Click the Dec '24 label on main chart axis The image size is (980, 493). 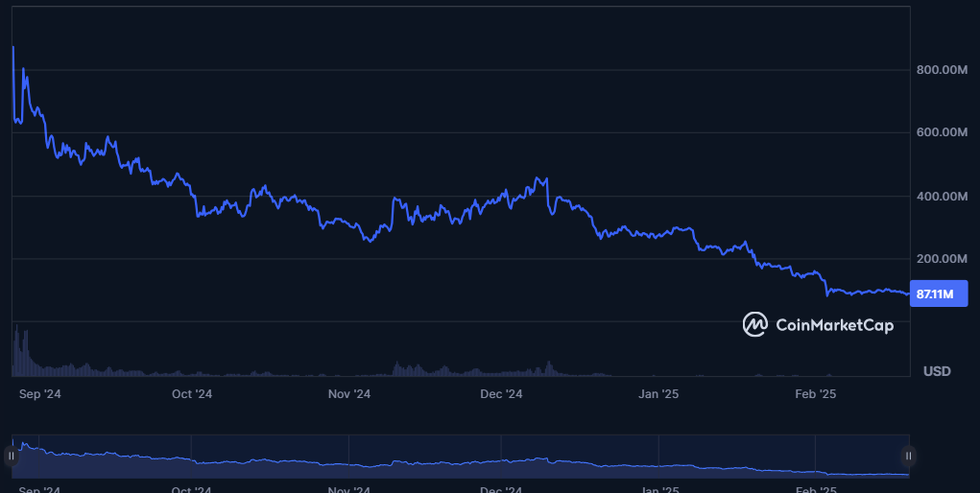coord(501,394)
